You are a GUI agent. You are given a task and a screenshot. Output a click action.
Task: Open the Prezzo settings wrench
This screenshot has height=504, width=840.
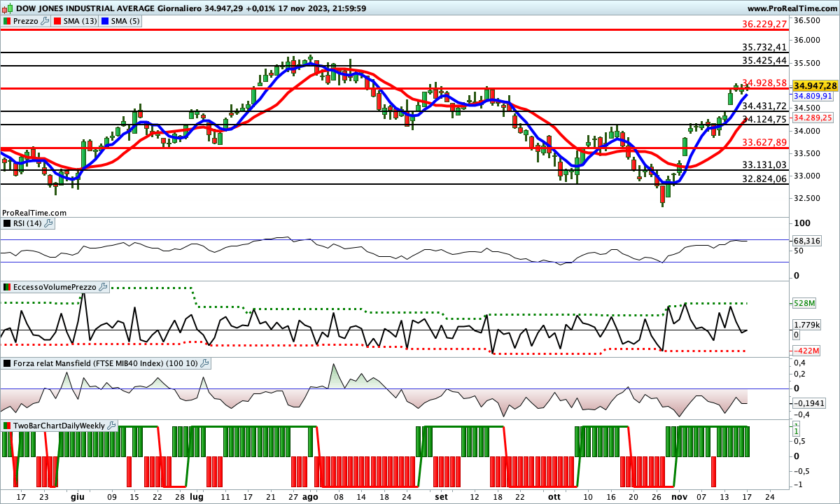(45, 21)
